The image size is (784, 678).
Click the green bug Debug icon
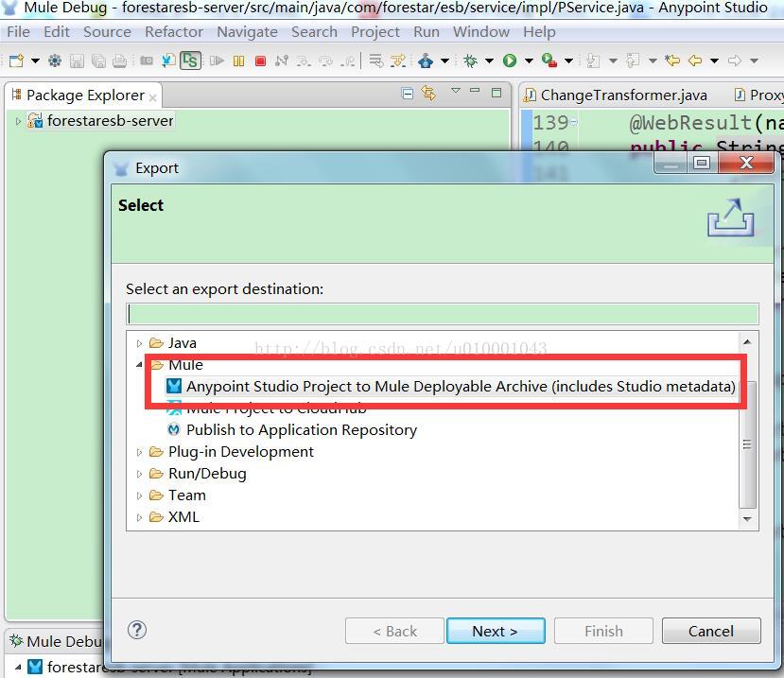pyautogui.click(x=470, y=61)
